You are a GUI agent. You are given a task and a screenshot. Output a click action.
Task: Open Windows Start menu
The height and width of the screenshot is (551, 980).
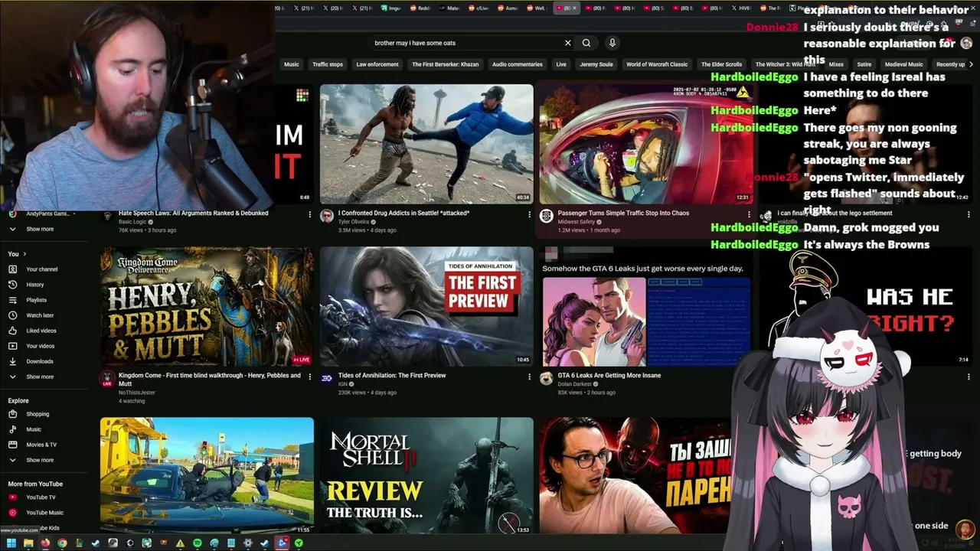point(11,543)
